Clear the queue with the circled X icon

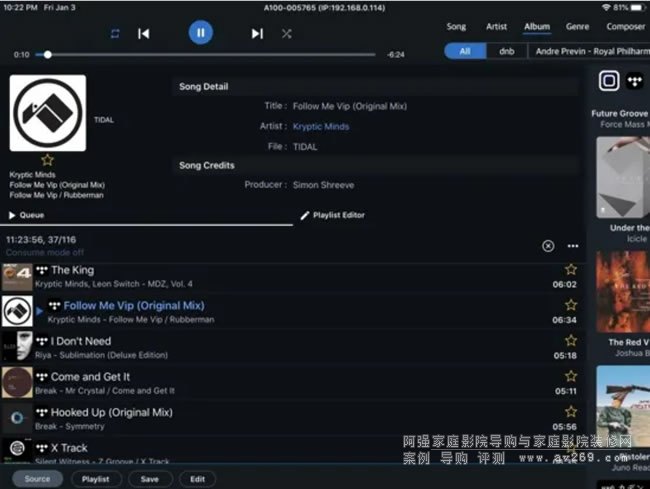click(x=548, y=246)
